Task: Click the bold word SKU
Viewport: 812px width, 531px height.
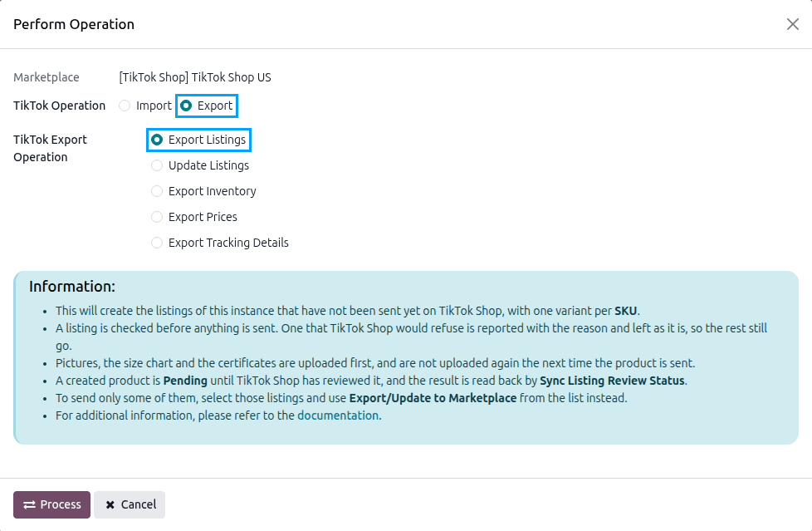Action: [625, 311]
